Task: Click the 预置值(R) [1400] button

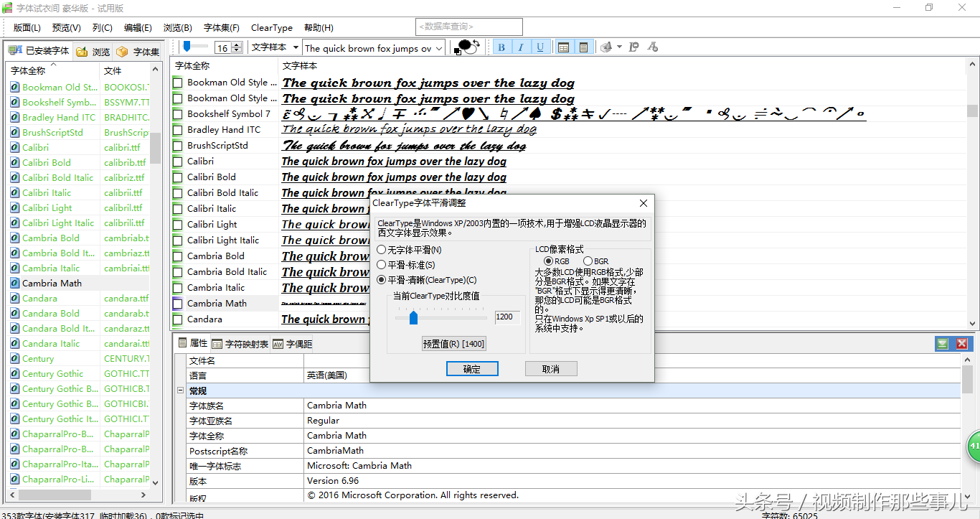Action: click(x=453, y=344)
